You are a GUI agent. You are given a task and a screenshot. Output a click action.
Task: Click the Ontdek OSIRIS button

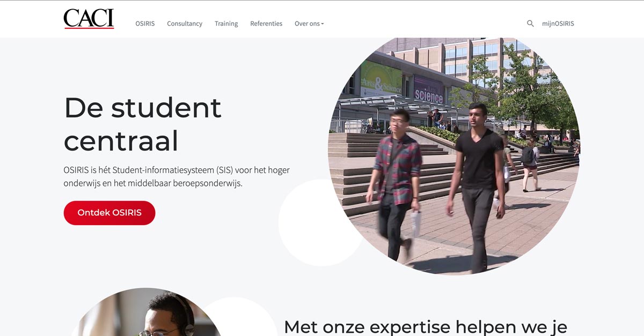click(x=109, y=213)
